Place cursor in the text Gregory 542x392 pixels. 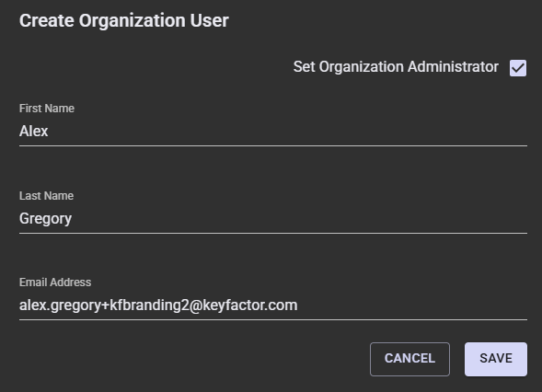coord(45,219)
